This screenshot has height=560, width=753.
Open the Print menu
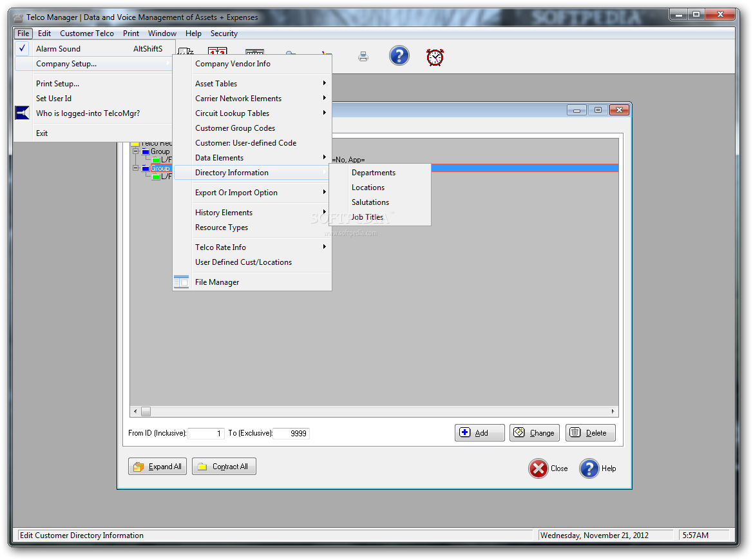(x=131, y=33)
